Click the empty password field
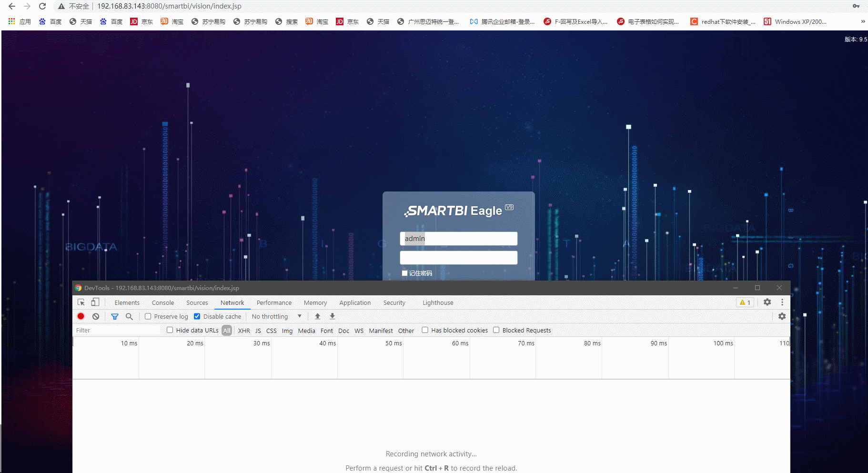This screenshot has width=868, height=473. pos(458,258)
